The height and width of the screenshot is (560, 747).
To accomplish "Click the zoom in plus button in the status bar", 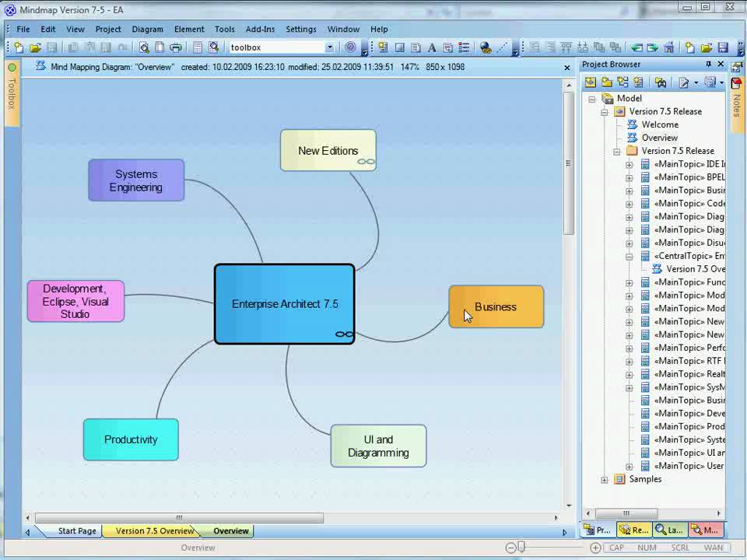I will tap(595, 548).
